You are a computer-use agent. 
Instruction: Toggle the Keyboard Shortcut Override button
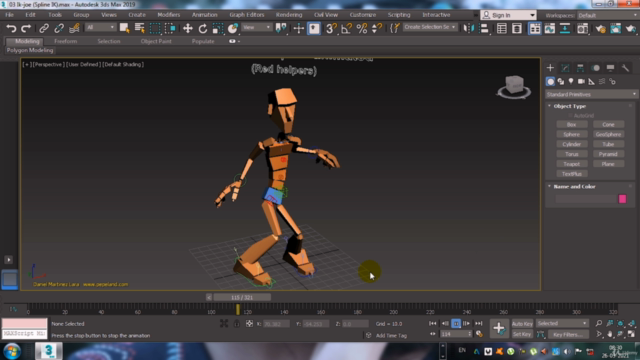[x=314, y=28]
